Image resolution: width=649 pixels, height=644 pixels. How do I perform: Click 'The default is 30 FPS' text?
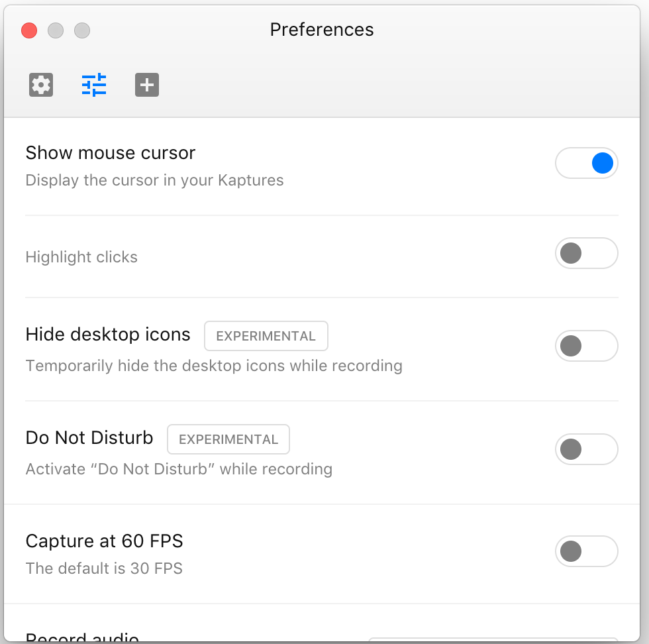[x=104, y=568]
